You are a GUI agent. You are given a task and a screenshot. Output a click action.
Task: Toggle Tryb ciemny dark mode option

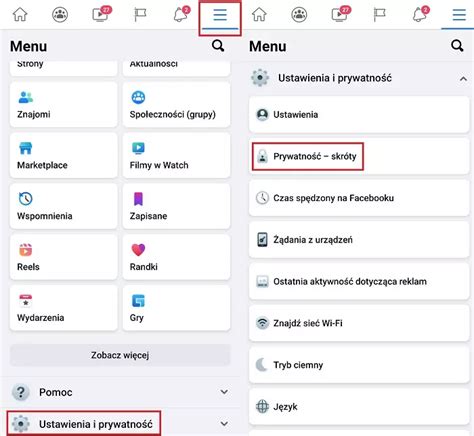click(359, 365)
